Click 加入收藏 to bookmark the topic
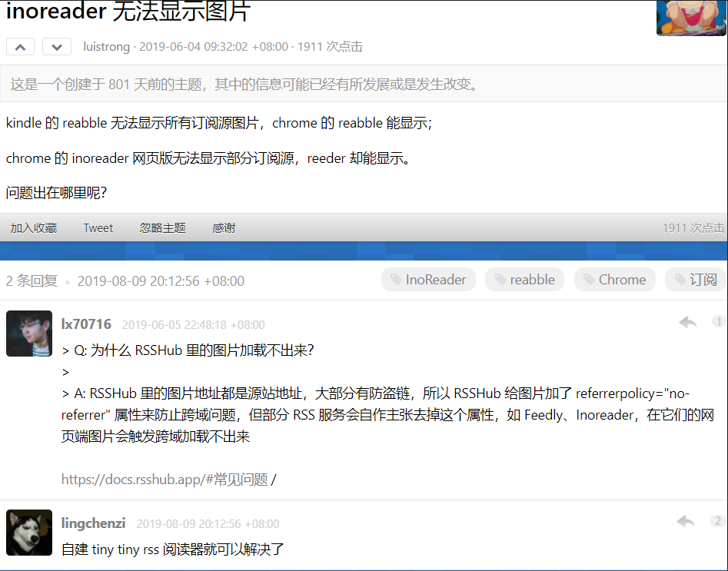 [x=34, y=228]
